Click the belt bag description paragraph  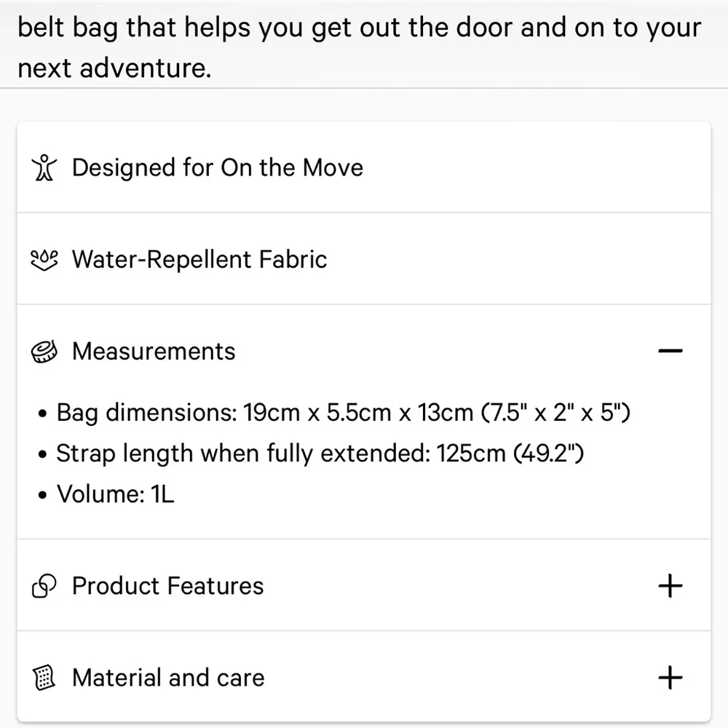tap(358, 29)
